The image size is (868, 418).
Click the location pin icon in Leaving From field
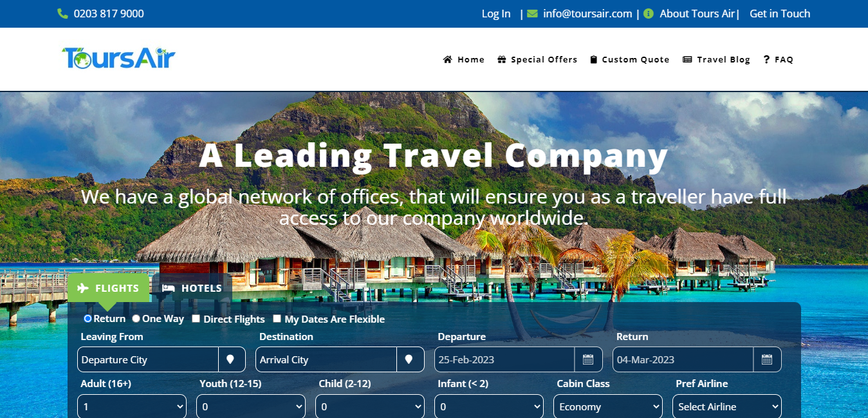232,359
